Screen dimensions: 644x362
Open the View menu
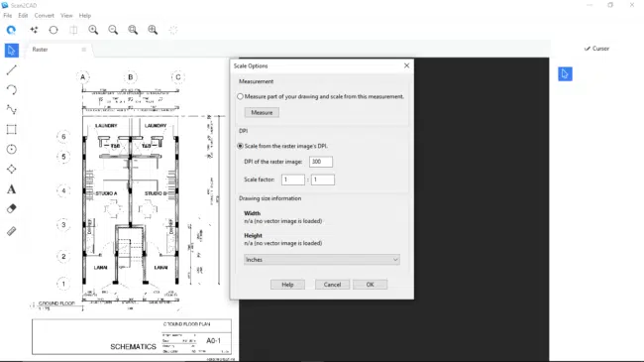pyautogui.click(x=66, y=16)
